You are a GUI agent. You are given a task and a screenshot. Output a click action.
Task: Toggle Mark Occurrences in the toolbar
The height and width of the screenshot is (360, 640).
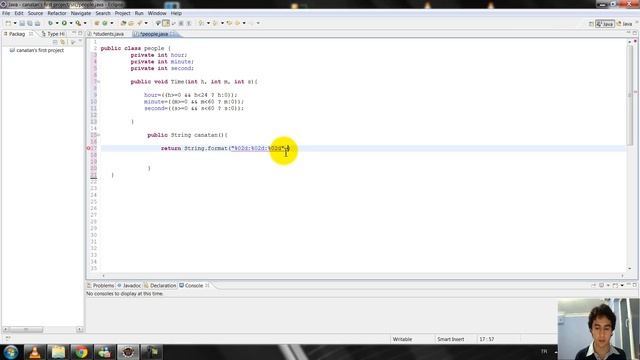pyautogui.click(x=158, y=23)
